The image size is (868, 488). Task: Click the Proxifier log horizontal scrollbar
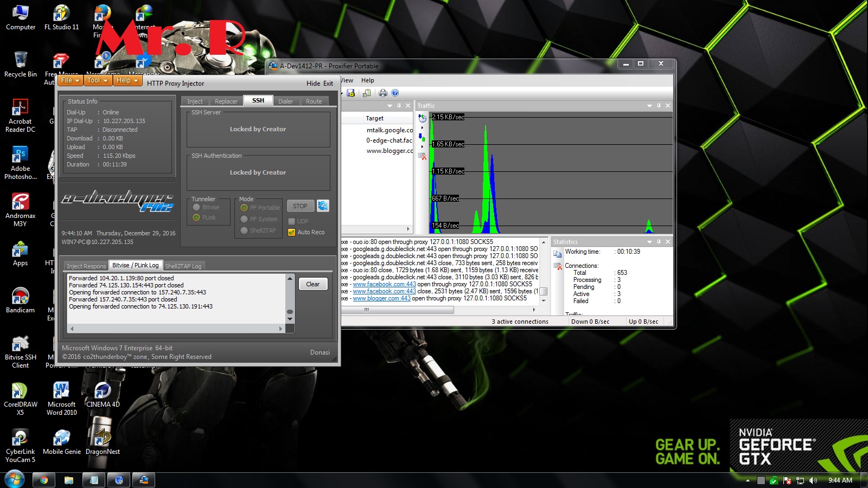tap(398, 310)
